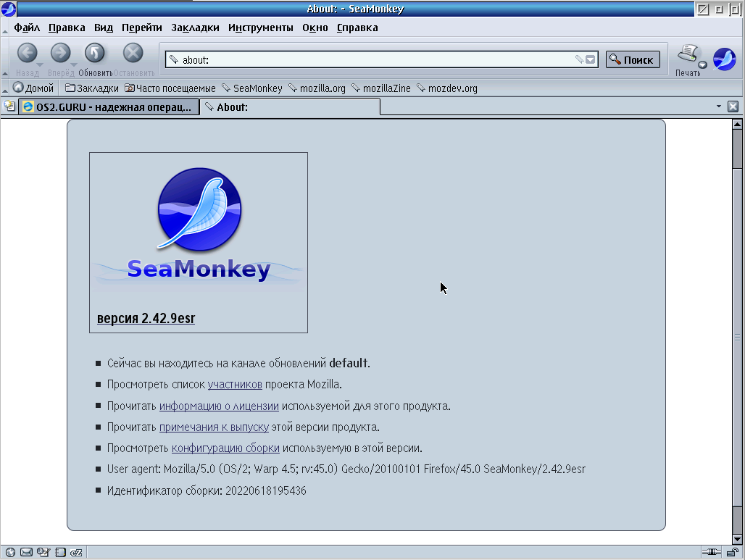Open the Вид menu

tap(103, 28)
